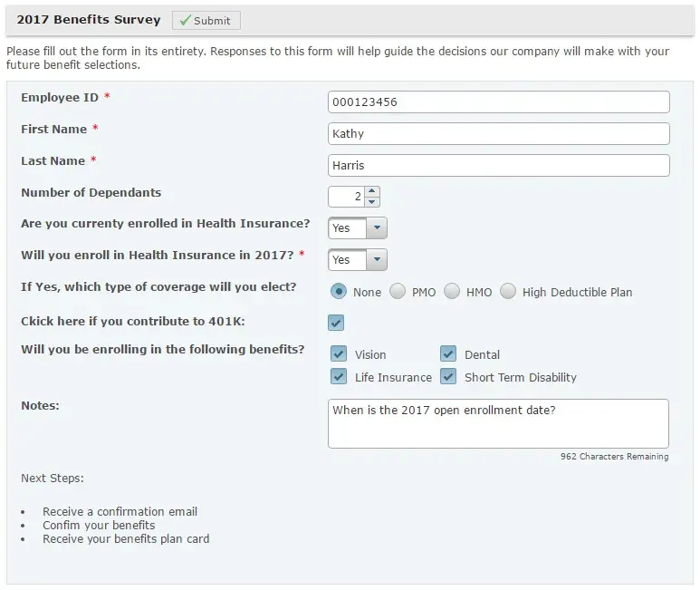Uncheck the 401K contribution checkbox

coord(336,323)
